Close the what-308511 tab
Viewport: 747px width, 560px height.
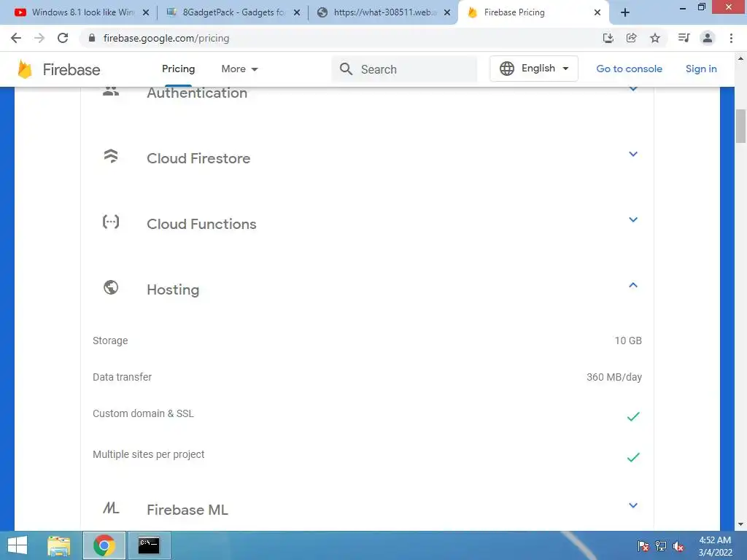click(447, 13)
